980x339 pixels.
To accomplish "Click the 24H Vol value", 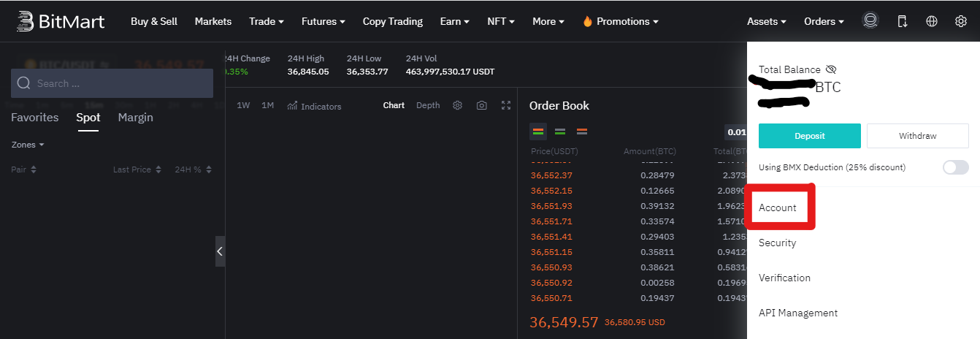I will (450, 72).
